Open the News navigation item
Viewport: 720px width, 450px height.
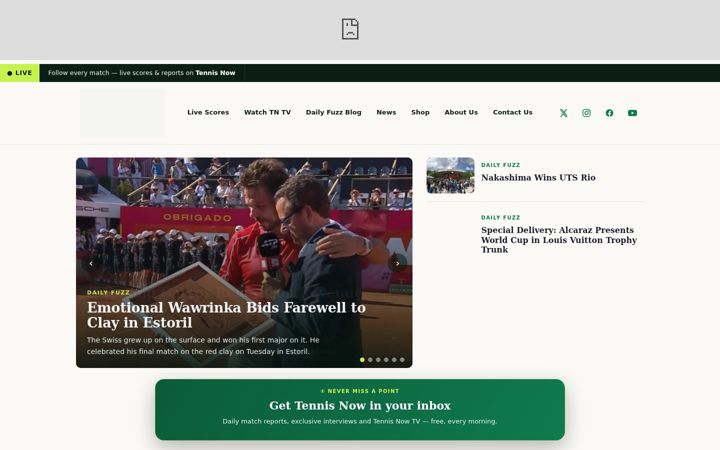click(386, 112)
